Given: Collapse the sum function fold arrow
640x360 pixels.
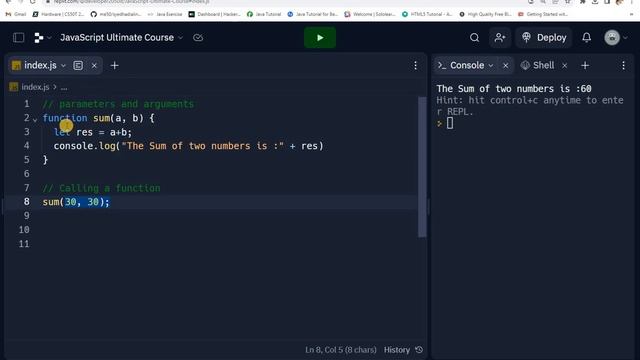Looking at the screenshot, I should 35,119.
